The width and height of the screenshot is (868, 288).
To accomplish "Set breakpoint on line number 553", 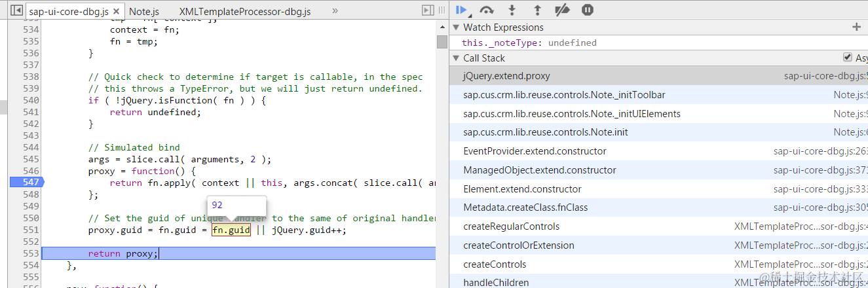I will tap(30, 253).
